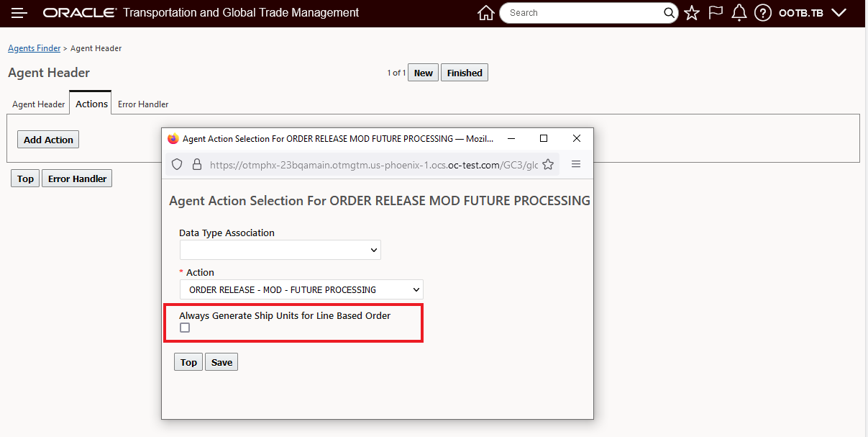The height and width of the screenshot is (437, 868).
Task: Switch to the Error Handler tab
Action: click(x=143, y=104)
